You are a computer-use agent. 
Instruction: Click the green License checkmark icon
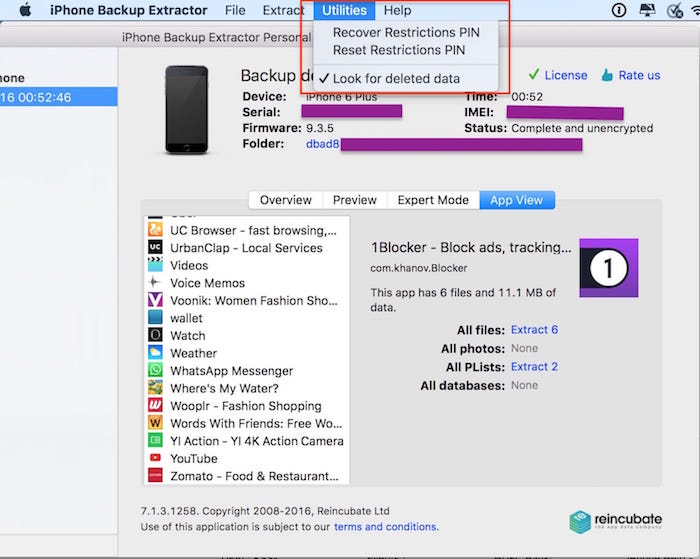tap(533, 74)
